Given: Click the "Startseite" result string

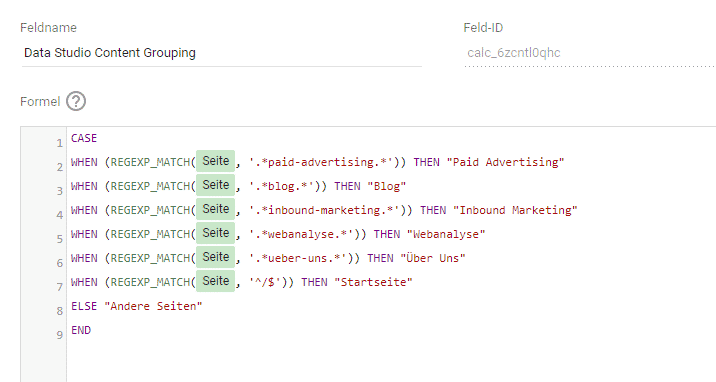Looking at the screenshot, I should point(374,282).
